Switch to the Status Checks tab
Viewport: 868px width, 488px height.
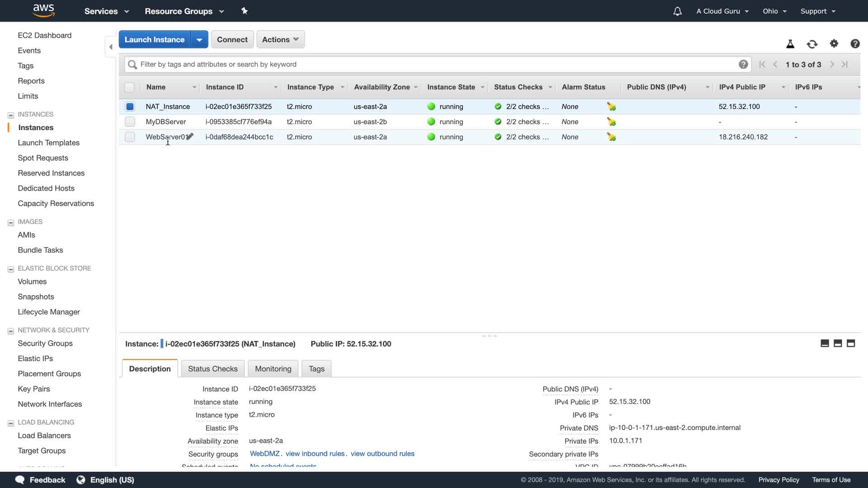tap(212, 369)
